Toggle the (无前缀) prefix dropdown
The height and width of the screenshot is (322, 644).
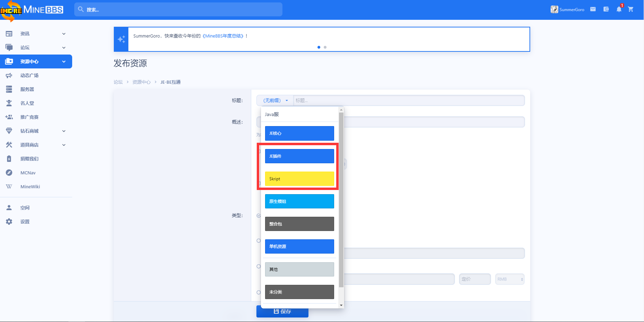pyautogui.click(x=275, y=100)
